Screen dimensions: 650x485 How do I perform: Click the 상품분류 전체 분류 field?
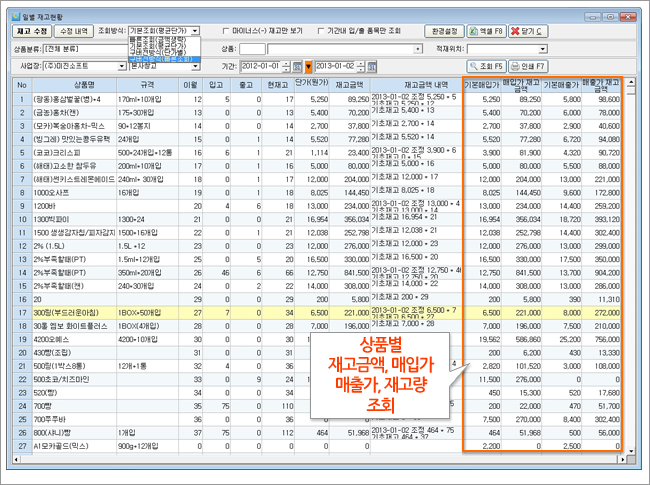pyautogui.click(x=86, y=49)
